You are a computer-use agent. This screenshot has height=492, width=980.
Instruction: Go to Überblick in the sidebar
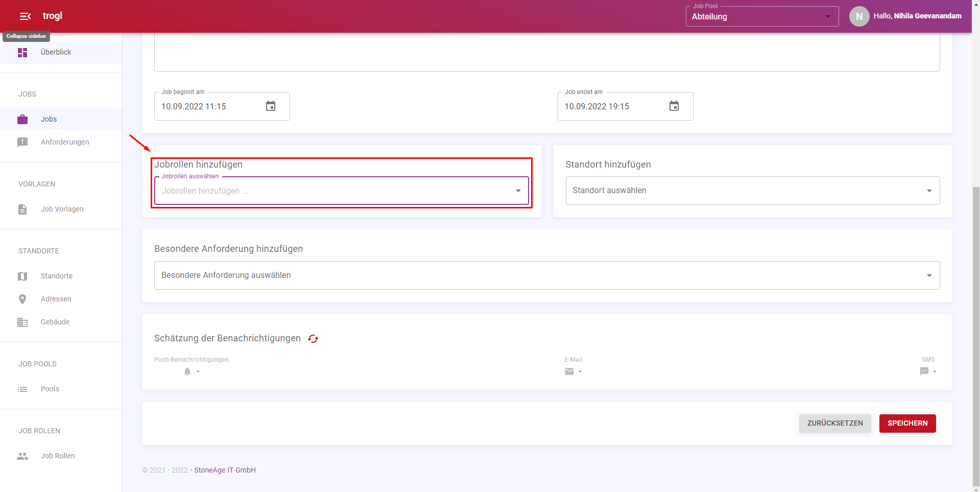(x=56, y=52)
